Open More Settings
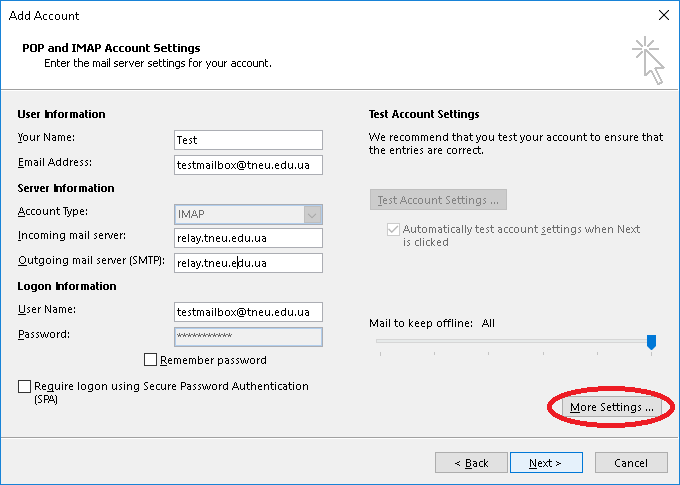This screenshot has height=485, width=680. (611, 408)
